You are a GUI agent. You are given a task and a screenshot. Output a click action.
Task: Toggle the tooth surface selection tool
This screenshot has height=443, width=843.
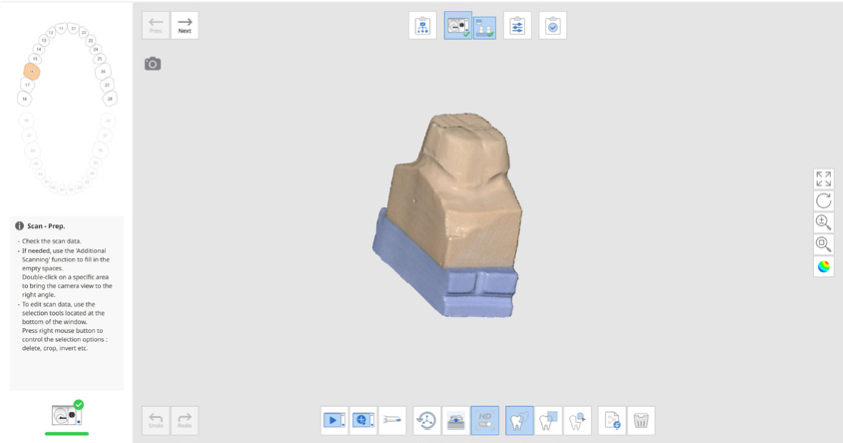519,420
